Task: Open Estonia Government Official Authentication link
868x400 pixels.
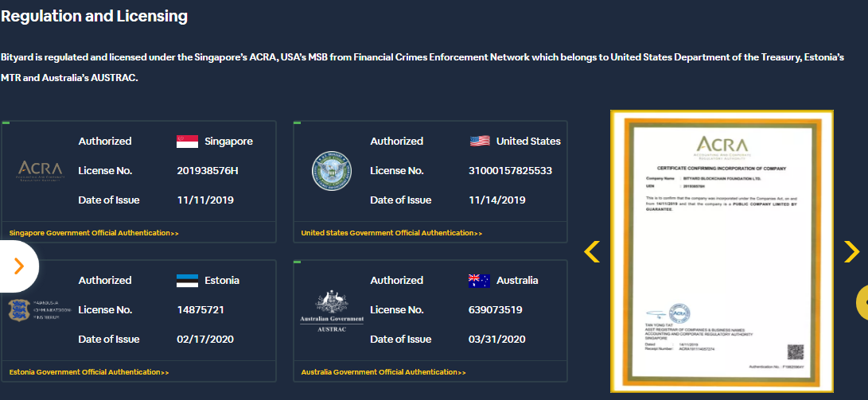Action: (89, 372)
